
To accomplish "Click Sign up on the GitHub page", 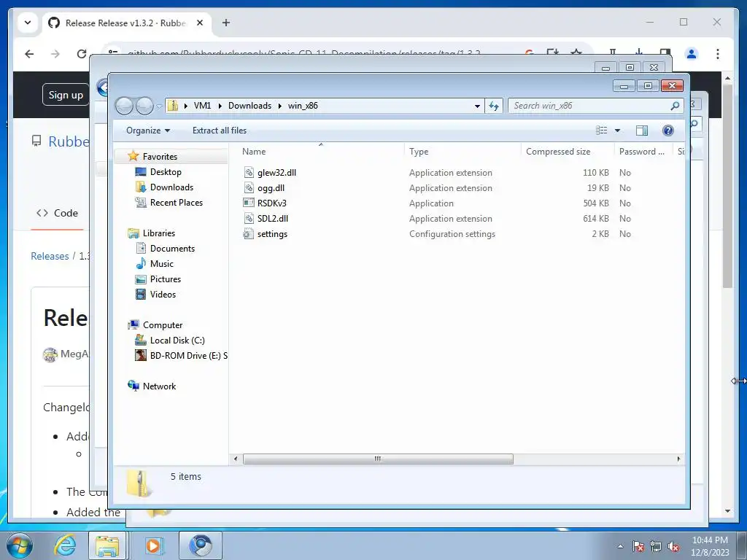I will 65,95.
